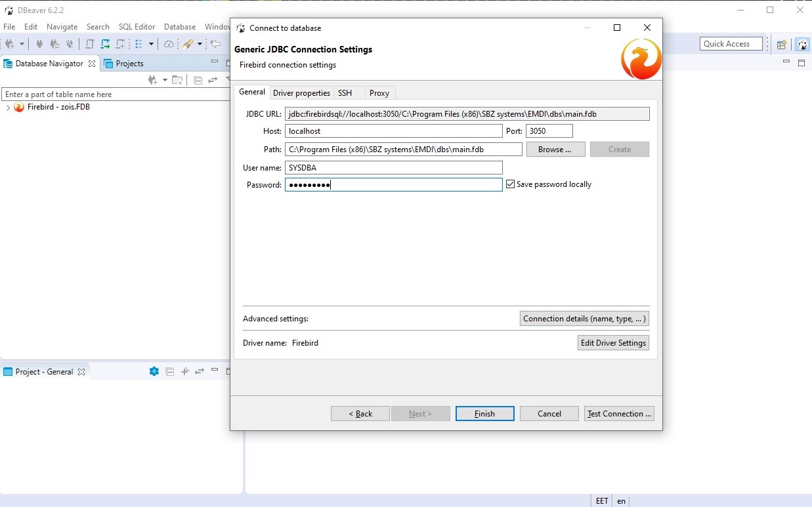Image resolution: width=812 pixels, height=507 pixels.
Task: Click Link with Editor arrows in Project panel
Action: (200, 371)
